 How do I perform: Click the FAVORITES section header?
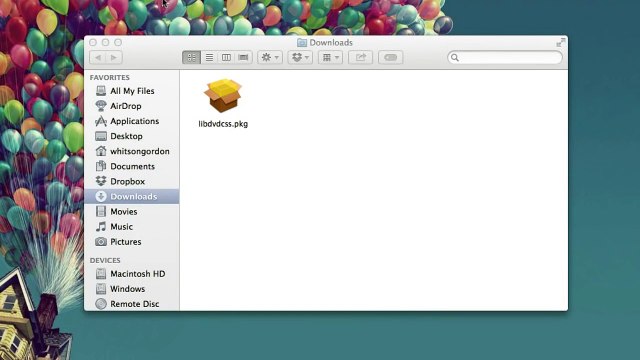[109, 78]
